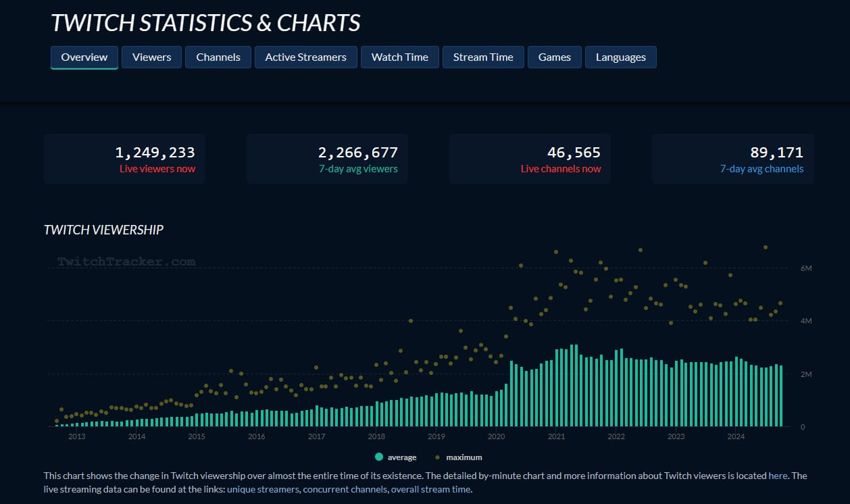Go to the Watch Time tab

coord(400,57)
